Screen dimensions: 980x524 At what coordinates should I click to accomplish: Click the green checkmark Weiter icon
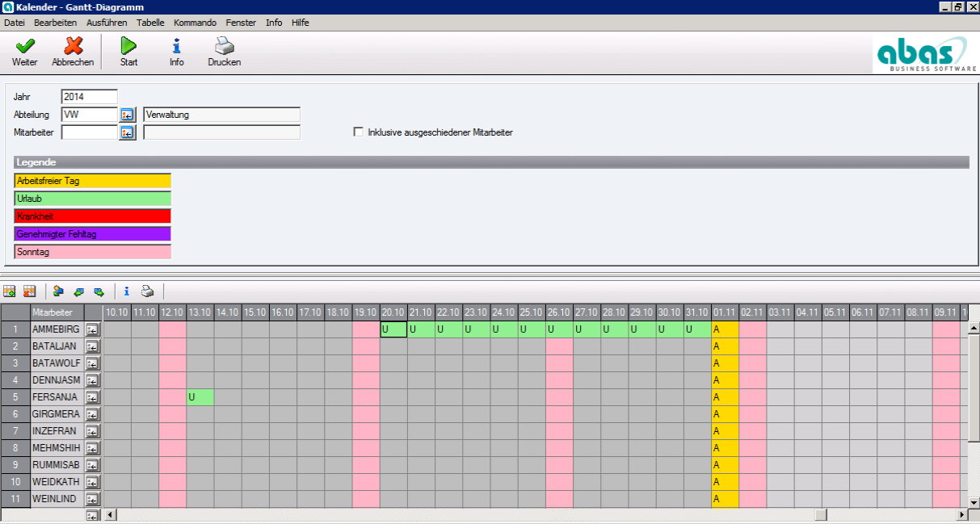[25, 47]
